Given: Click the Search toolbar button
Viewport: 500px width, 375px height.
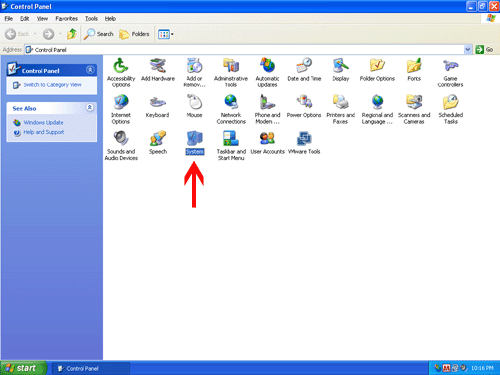Looking at the screenshot, I should pyautogui.click(x=98, y=34).
